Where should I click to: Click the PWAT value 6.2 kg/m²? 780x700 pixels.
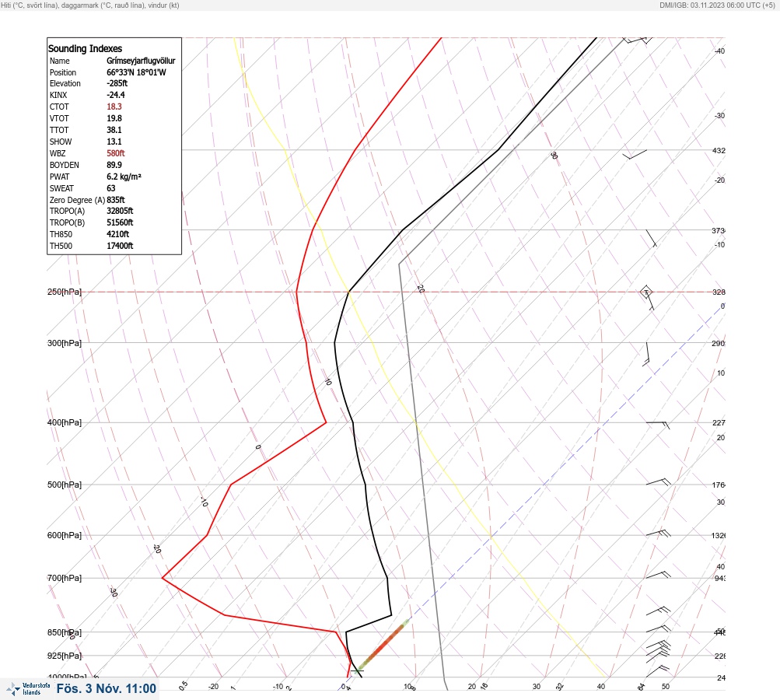pyautogui.click(x=124, y=177)
